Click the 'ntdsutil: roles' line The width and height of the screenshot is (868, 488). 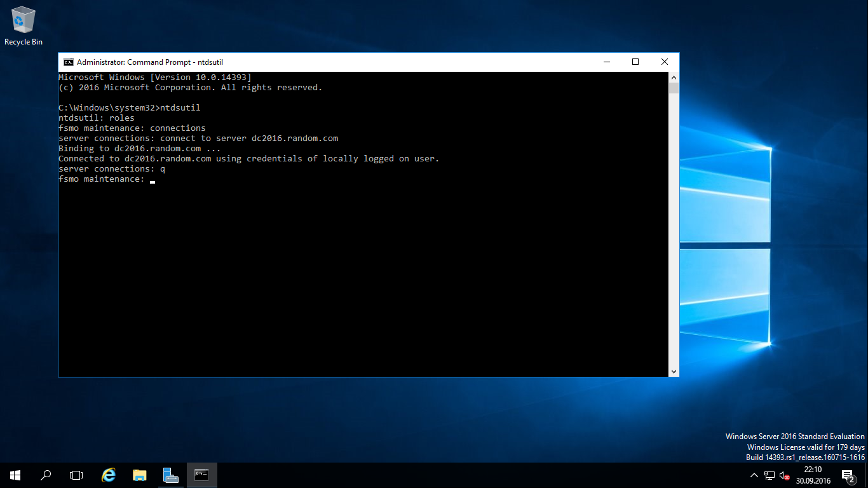tap(97, 118)
